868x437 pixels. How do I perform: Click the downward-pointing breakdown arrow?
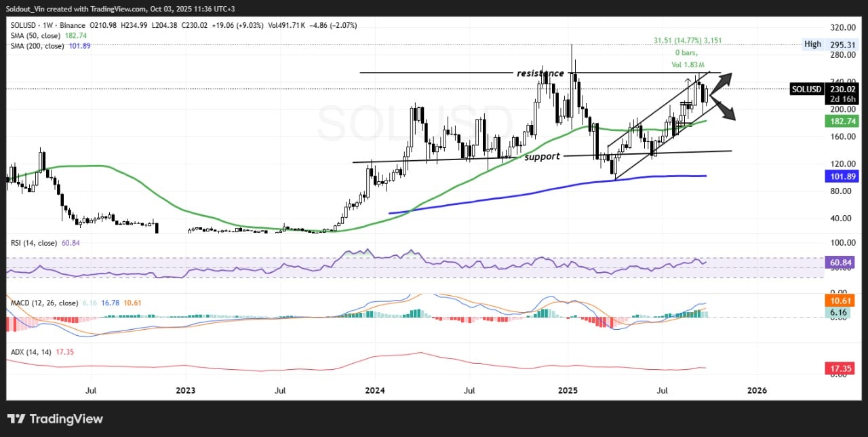[724, 111]
